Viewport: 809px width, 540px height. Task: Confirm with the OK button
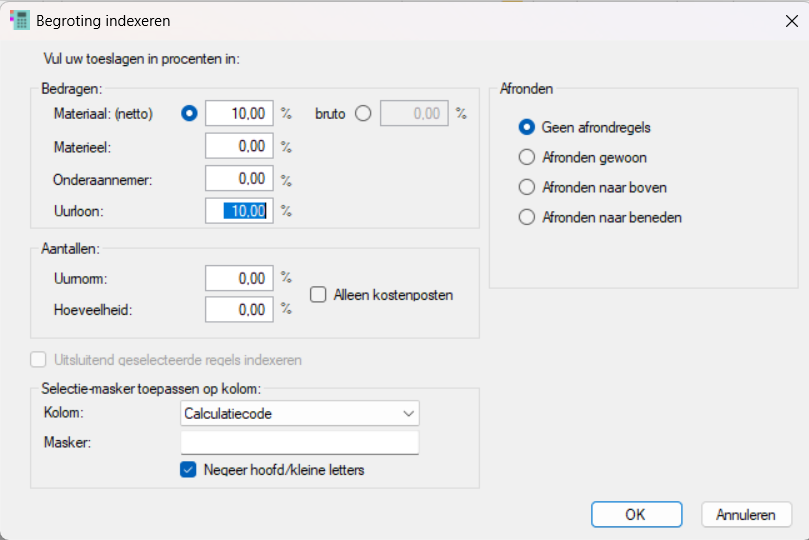tap(636, 515)
